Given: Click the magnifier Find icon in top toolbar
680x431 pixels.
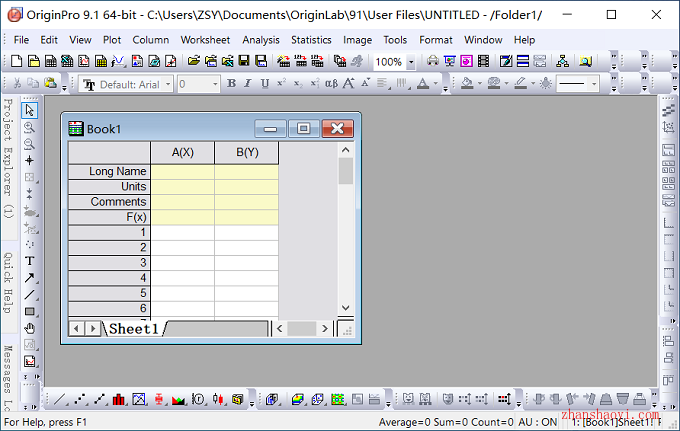Looking at the screenshot, I should coord(585,61).
